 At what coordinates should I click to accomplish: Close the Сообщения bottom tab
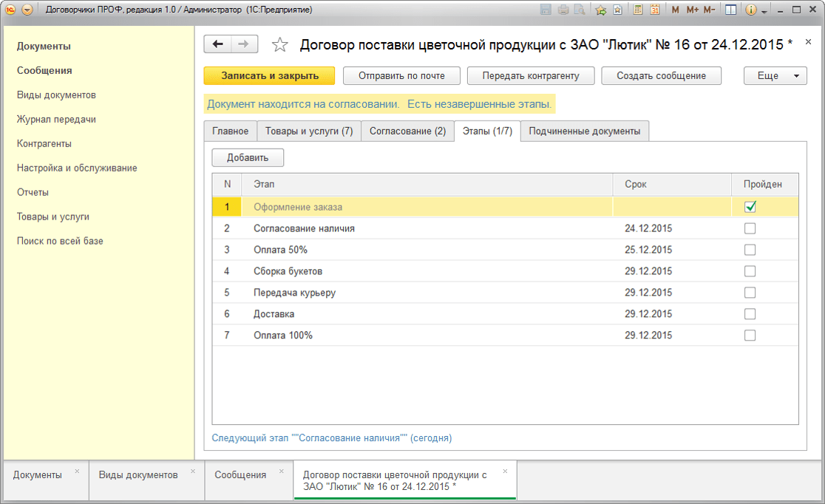281,471
